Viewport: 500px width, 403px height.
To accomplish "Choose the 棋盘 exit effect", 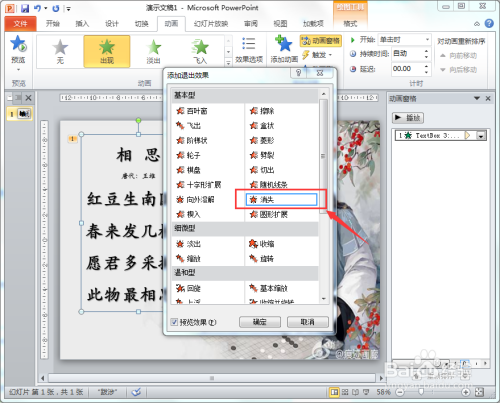I will click(x=189, y=170).
